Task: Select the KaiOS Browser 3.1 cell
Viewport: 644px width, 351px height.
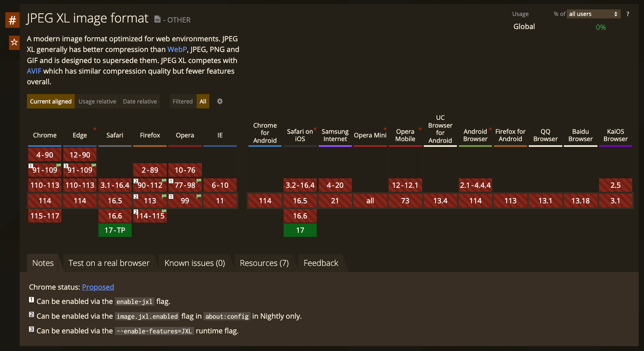Action: tap(615, 201)
